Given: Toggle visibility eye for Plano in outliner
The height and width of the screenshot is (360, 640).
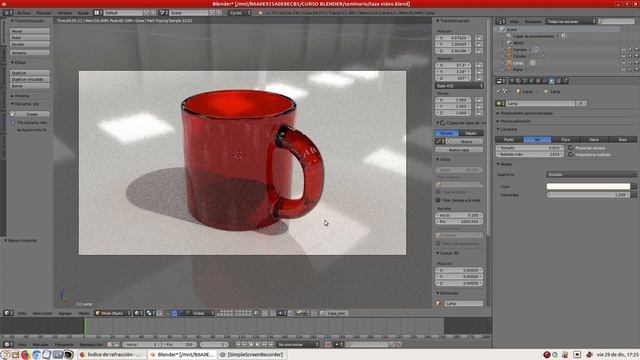Looking at the screenshot, I should (623, 69).
